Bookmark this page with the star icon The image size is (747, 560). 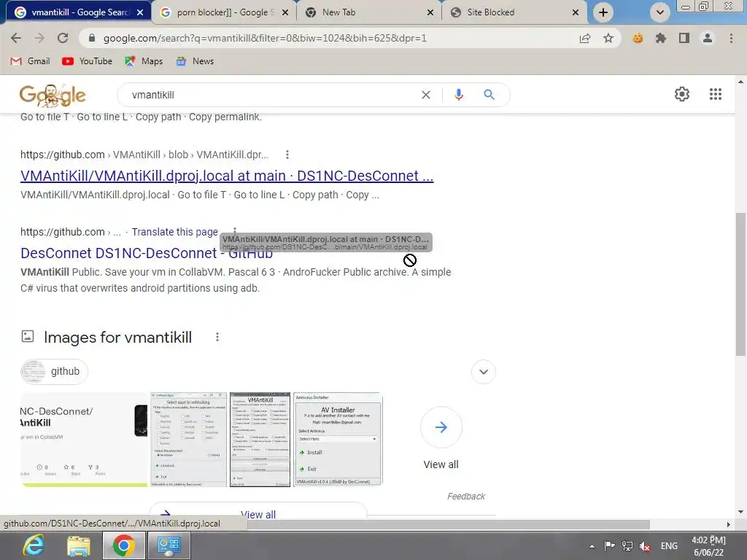608,38
